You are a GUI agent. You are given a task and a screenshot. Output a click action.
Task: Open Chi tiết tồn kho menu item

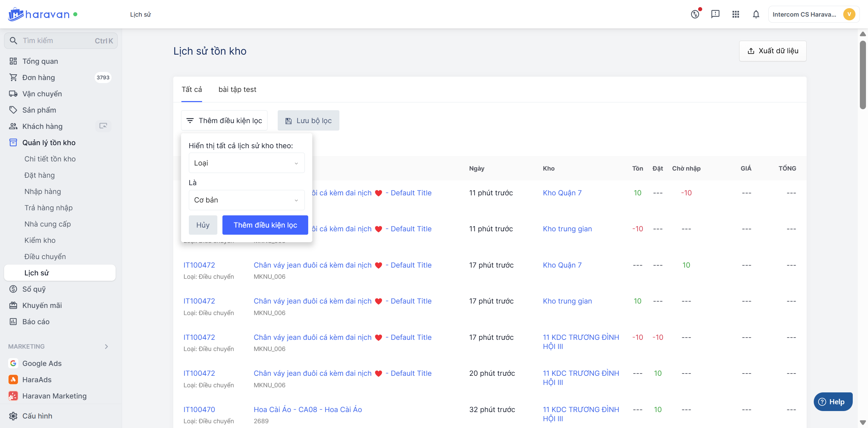coord(50,159)
